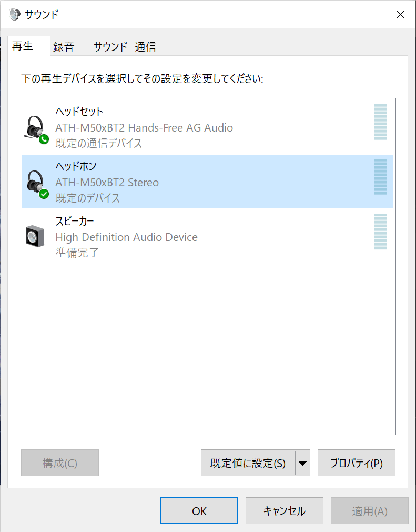Expand the 既定値に設定 dropdown arrow
Image resolution: width=416 pixels, height=532 pixels.
303,463
